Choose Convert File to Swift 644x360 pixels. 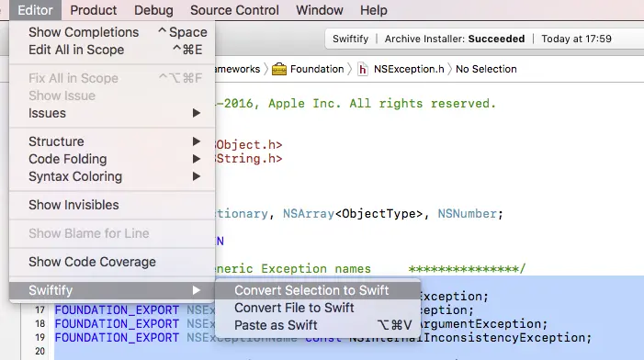pyautogui.click(x=318, y=308)
